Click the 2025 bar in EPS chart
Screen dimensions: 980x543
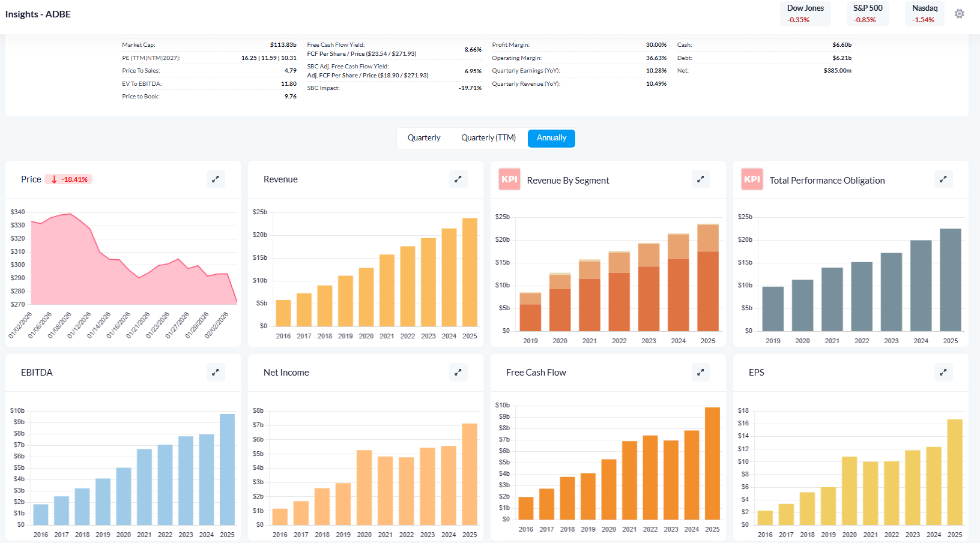(x=955, y=473)
